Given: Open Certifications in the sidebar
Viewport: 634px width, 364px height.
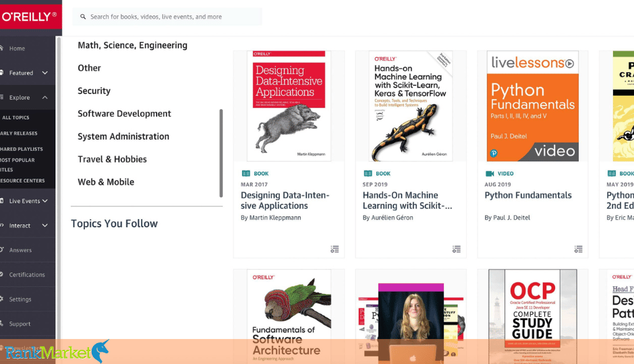Looking at the screenshot, I should (x=27, y=275).
